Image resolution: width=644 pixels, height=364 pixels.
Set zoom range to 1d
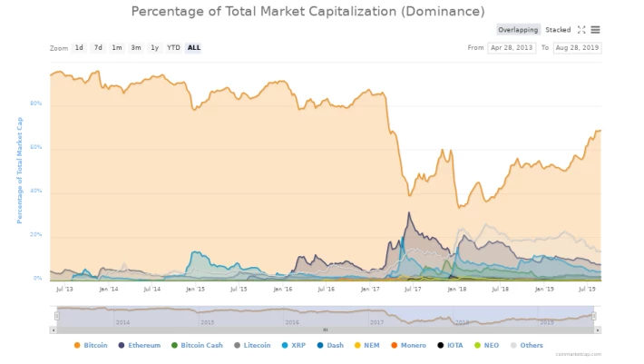click(79, 48)
